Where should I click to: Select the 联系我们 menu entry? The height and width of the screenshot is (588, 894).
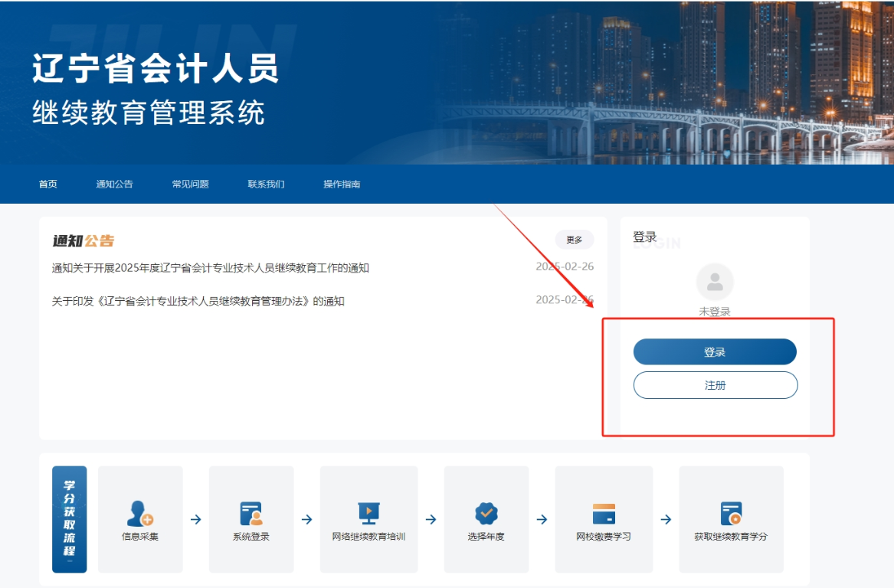pos(267,184)
